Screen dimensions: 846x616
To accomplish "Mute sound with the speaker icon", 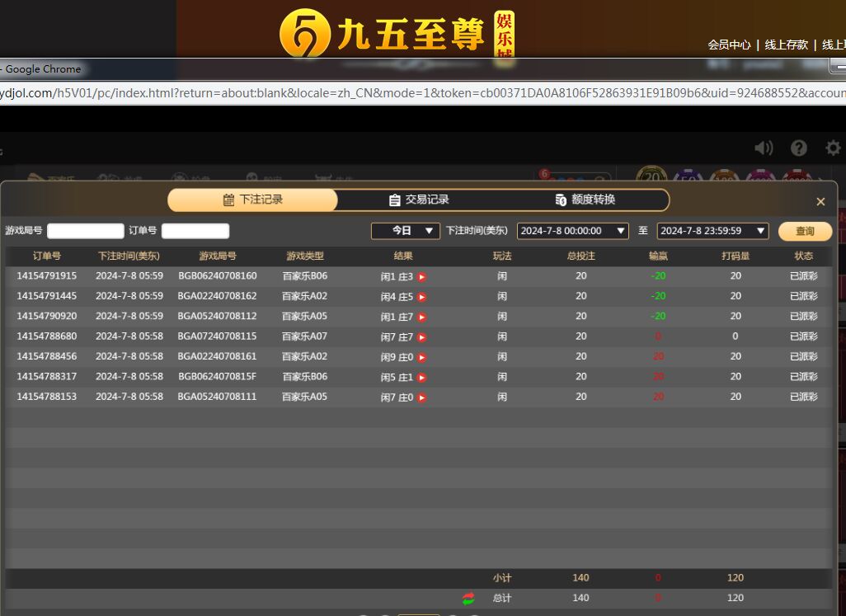I will (x=764, y=148).
